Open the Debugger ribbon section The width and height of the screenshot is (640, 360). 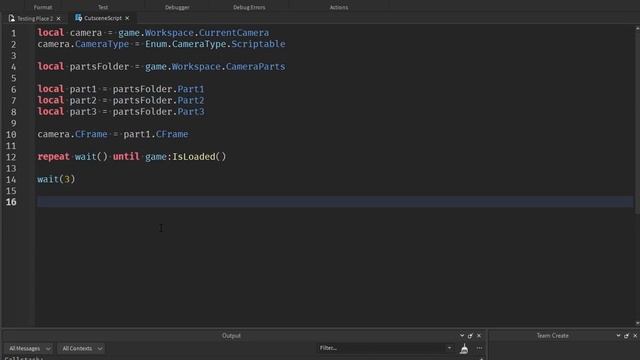[x=177, y=7]
